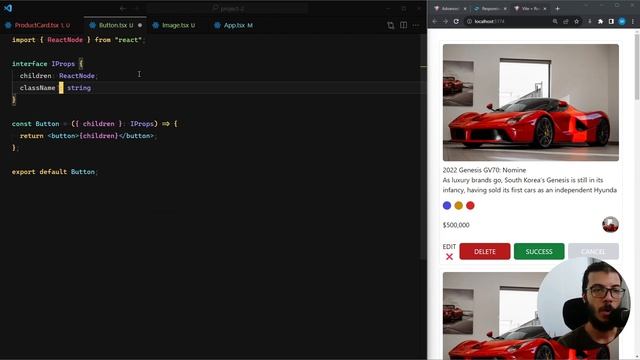This screenshot has height=360, width=640.
Task: Click the VS Code logo icon
Action: pyautogui.click(x=8, y=8)
